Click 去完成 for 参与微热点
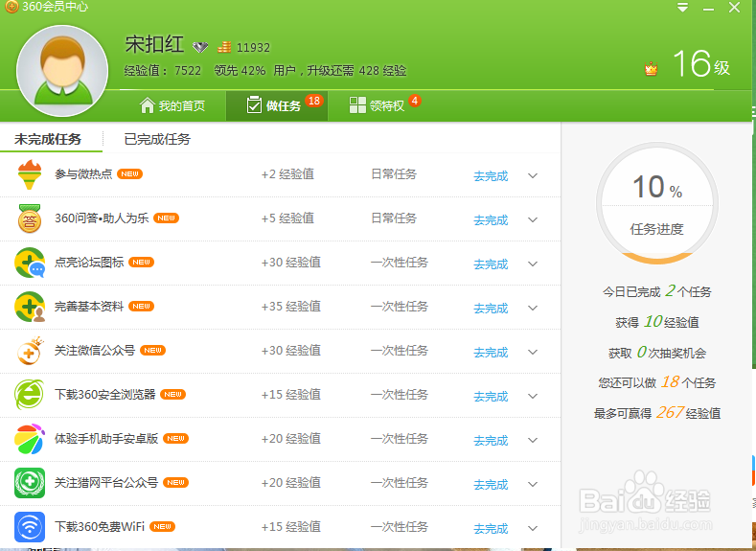Image resolution: width=756 pixels, height=551 pixels. (x=491, y=176)
